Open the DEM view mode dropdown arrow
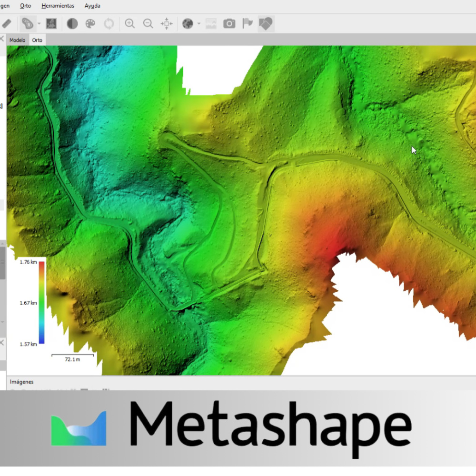476x476 pixels. [39, 24]
